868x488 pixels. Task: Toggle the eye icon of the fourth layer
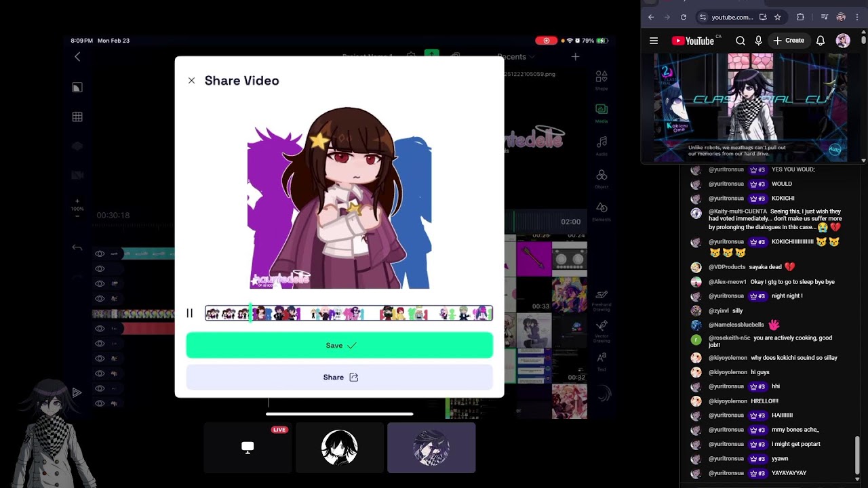100,298
